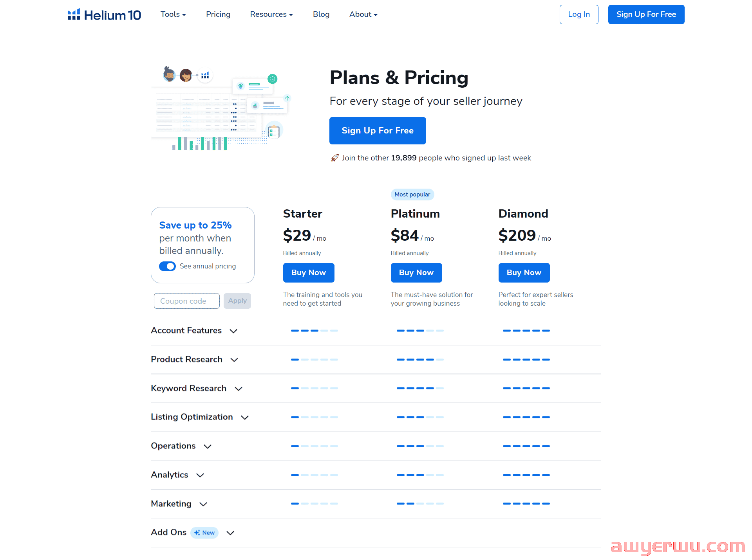
Task: Click the $84 Platinum price
Action: [405, 236]
